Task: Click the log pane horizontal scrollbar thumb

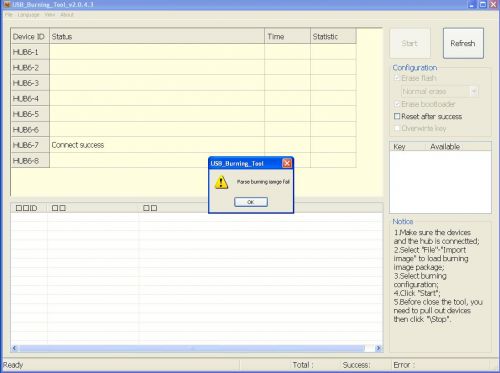Action: 192,348
